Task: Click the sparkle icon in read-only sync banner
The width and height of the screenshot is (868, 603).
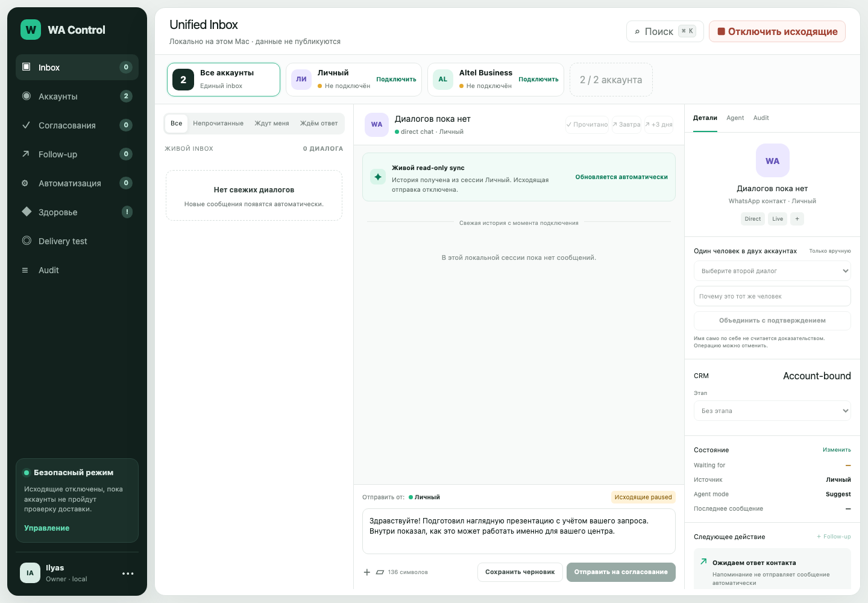Action: coord(378,177)
